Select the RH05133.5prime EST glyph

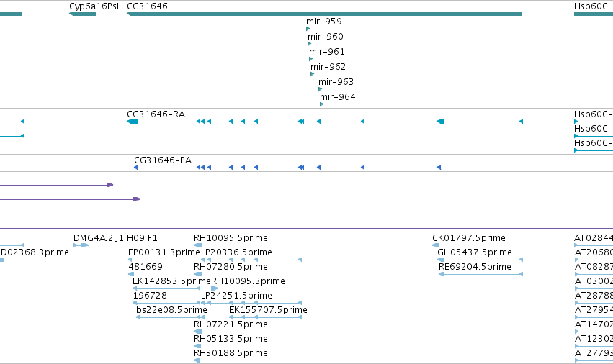click(197, 346)
